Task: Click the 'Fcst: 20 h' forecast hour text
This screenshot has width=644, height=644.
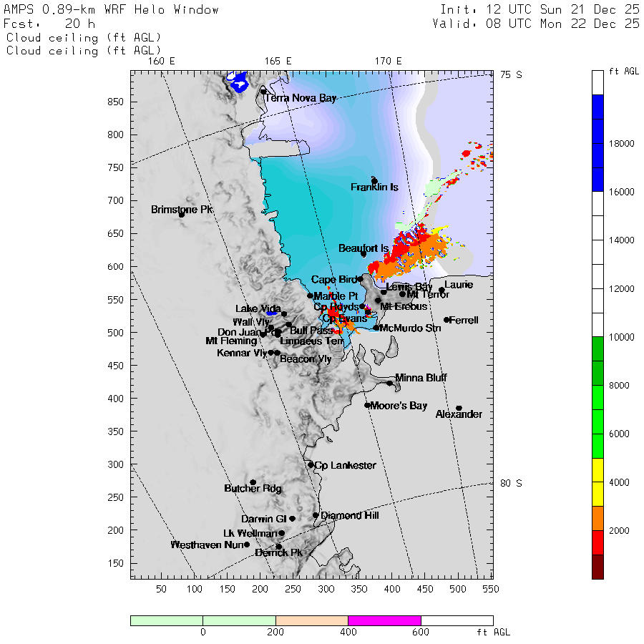Action: click(49, 24)
